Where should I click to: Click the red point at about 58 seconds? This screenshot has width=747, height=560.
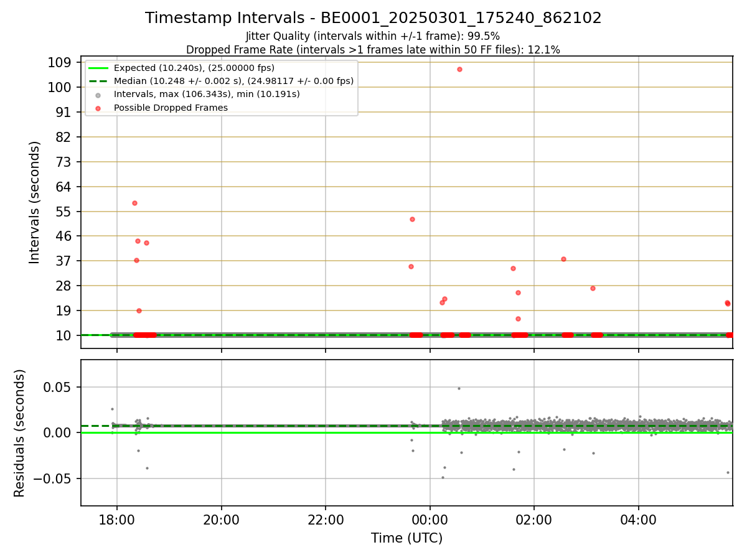pos(134,203)
